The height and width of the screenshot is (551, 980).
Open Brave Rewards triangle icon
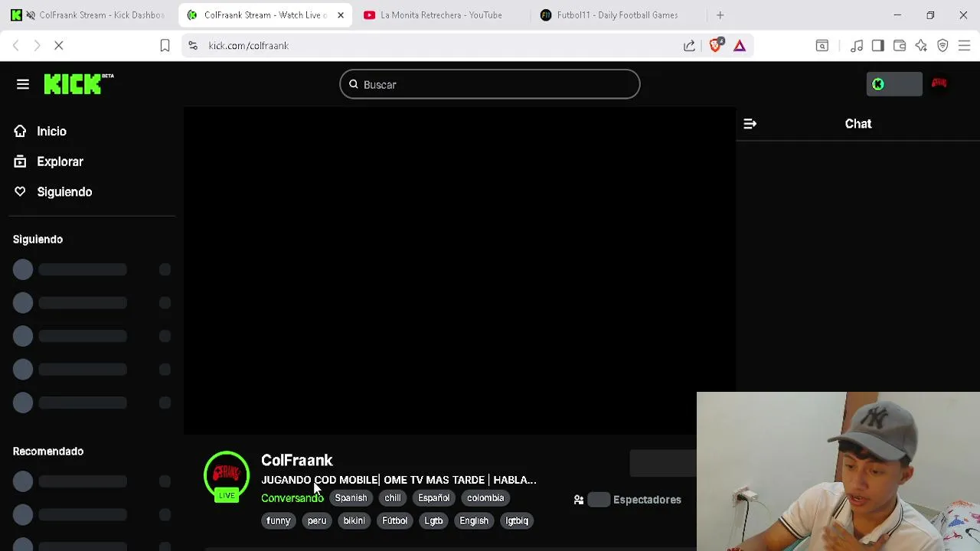click(x=740, y=46)
